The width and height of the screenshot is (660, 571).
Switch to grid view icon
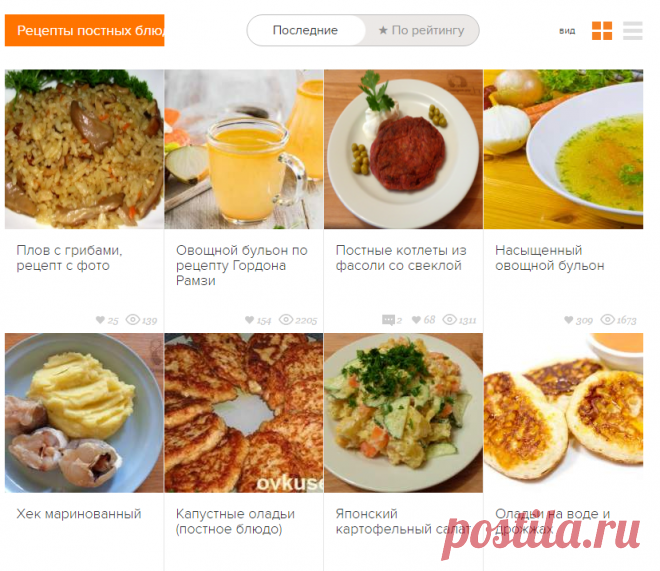[602, 30]
